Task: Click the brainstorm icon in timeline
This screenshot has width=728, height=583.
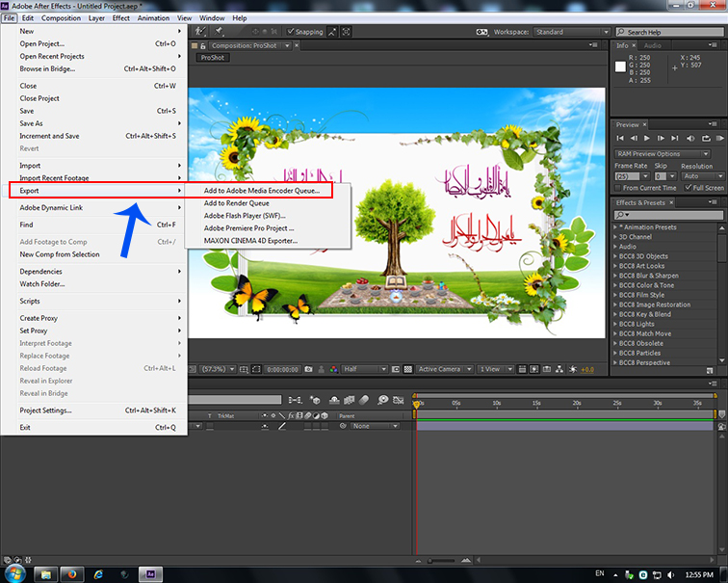Action: [383, 400]
